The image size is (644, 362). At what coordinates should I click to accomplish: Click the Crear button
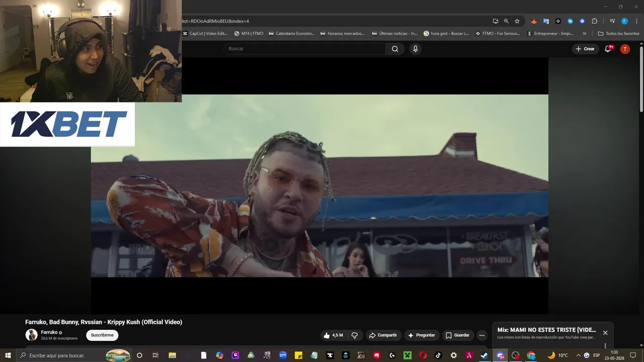(585, 49)
